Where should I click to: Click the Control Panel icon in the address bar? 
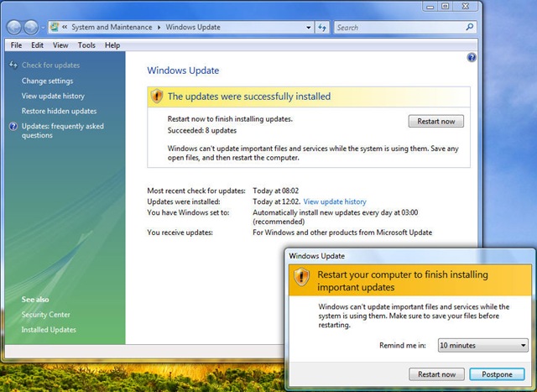(54, 27)
